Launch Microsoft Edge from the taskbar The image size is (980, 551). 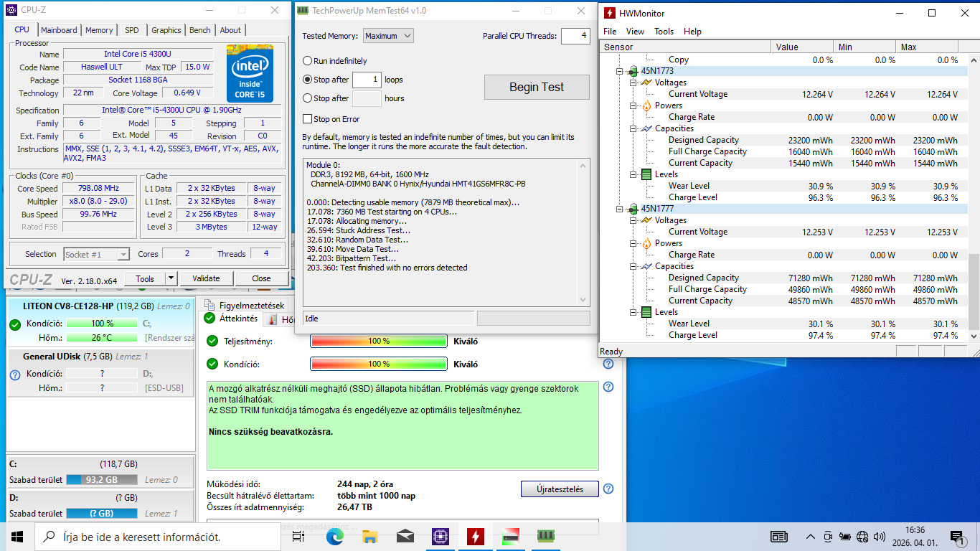(334, 536)
